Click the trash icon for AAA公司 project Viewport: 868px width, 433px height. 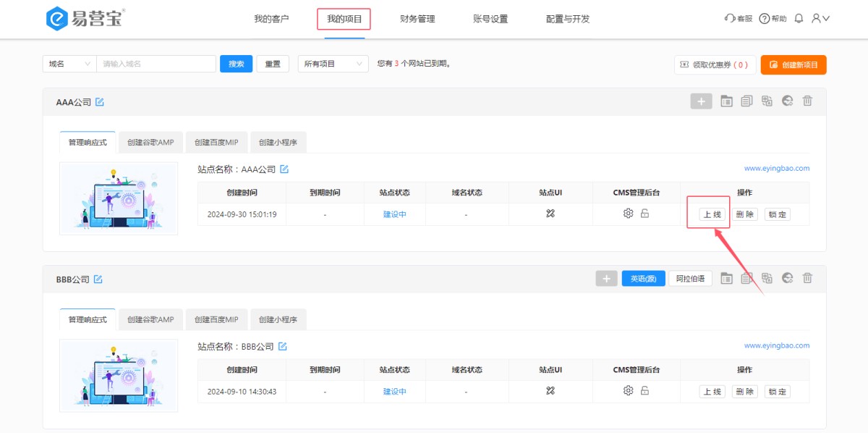pyautogui.click(x=807, y=101)
